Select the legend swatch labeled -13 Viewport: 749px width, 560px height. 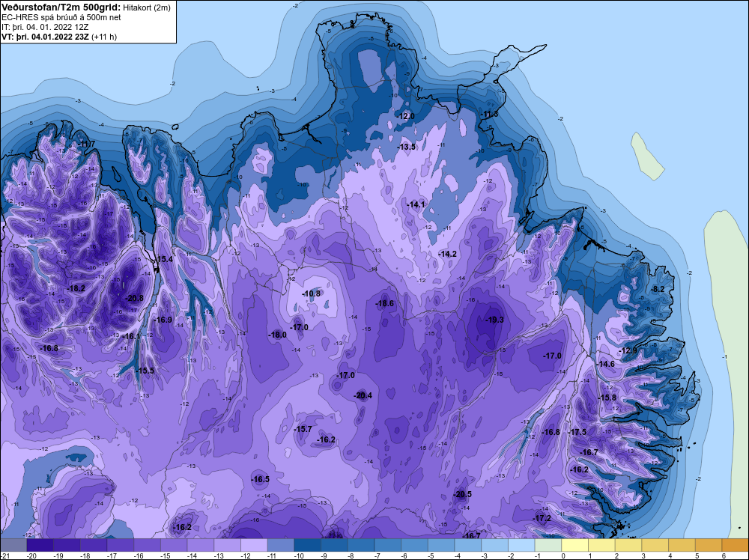coord(228,544)
